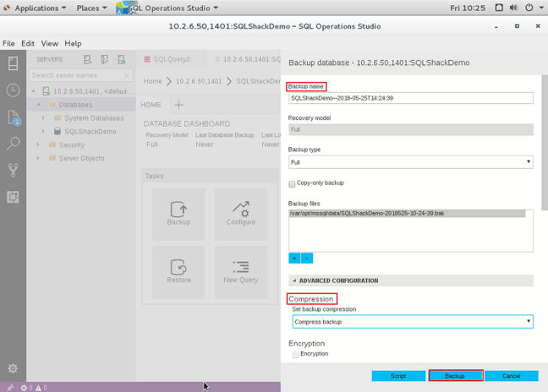548x392 pixels.
Task: Click the Backup task tile
Action: (x=179, y=214)
